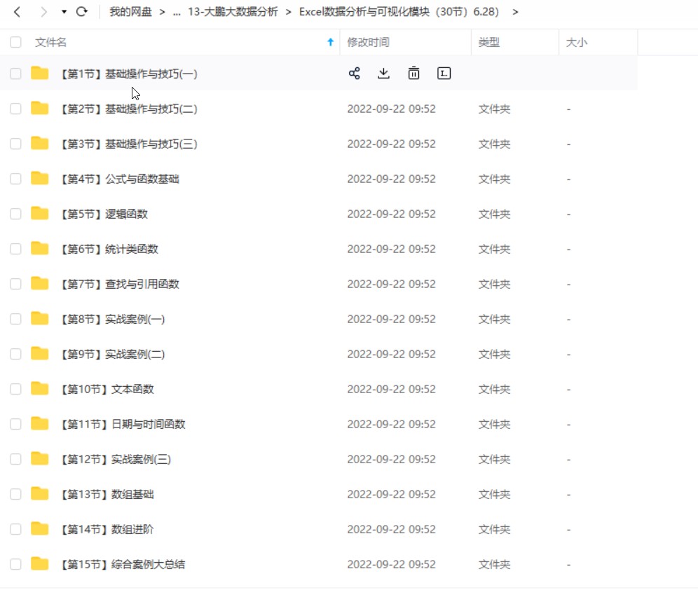Image resolution: width=698 pixels, height=616 pixels.
Task: Click folder icon of 第6节 统计类函数
Action: click(40, 248)
